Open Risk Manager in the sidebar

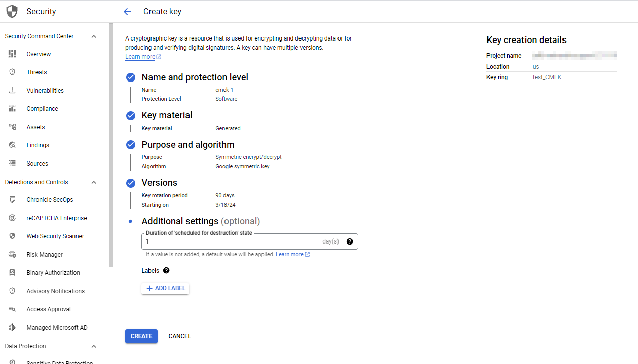[x=45, y=255]
